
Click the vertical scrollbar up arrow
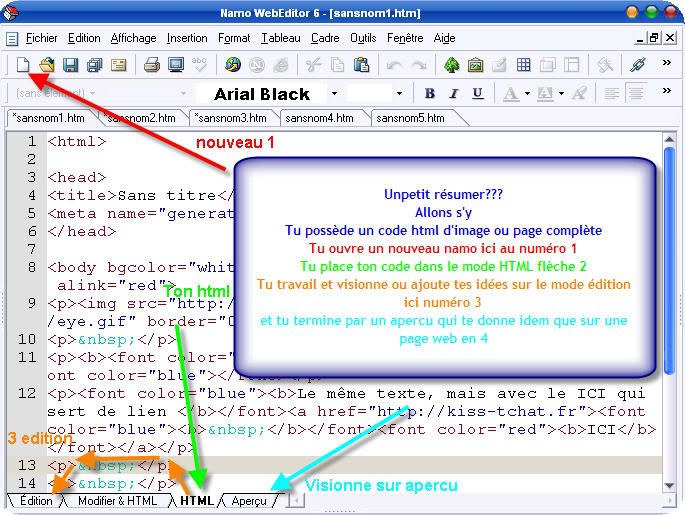[669, 139]
